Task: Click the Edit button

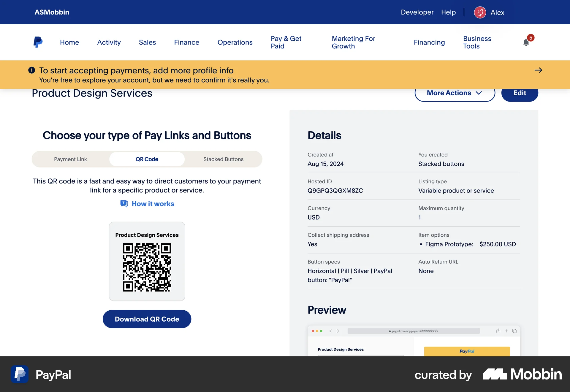Action: pyautogui.click(x=520, y=93)
